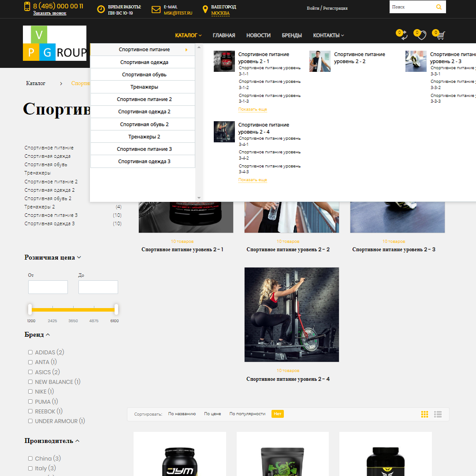Tick the China manufacturer checkbox

pos(30,458)
